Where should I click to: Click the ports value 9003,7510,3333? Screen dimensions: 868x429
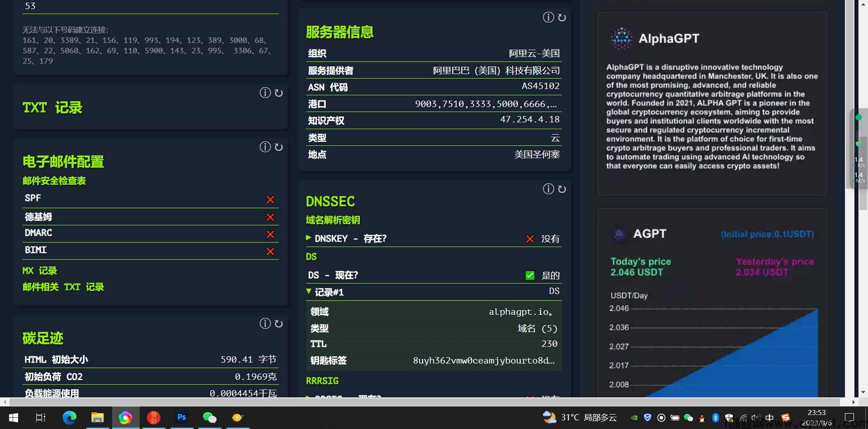click(x=486, y=104)
